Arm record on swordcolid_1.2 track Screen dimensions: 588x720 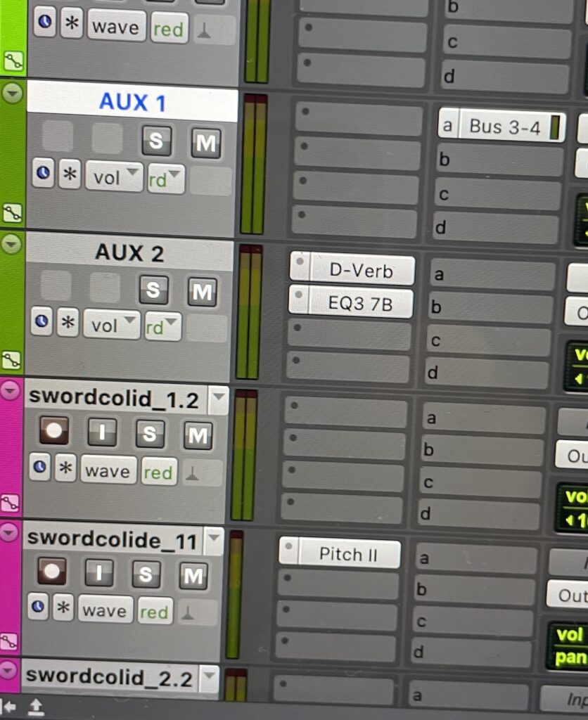[53, 431]
